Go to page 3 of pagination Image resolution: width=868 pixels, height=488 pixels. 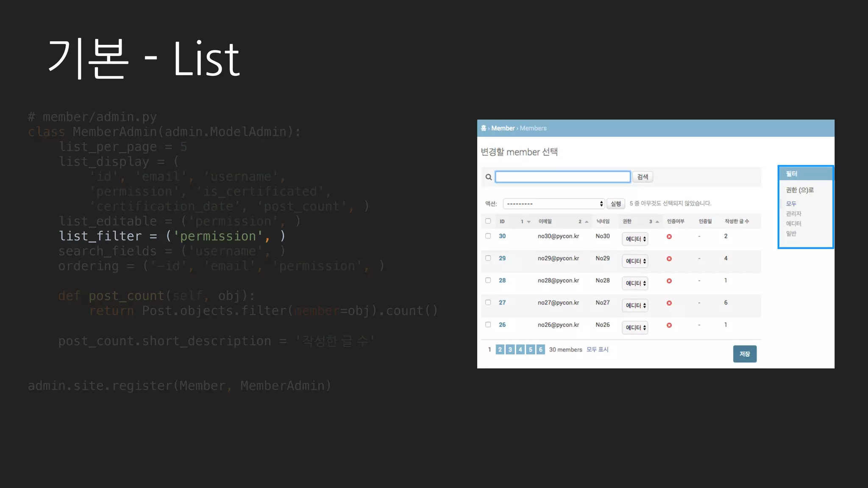pyautogui.click(x=510, y=349)
